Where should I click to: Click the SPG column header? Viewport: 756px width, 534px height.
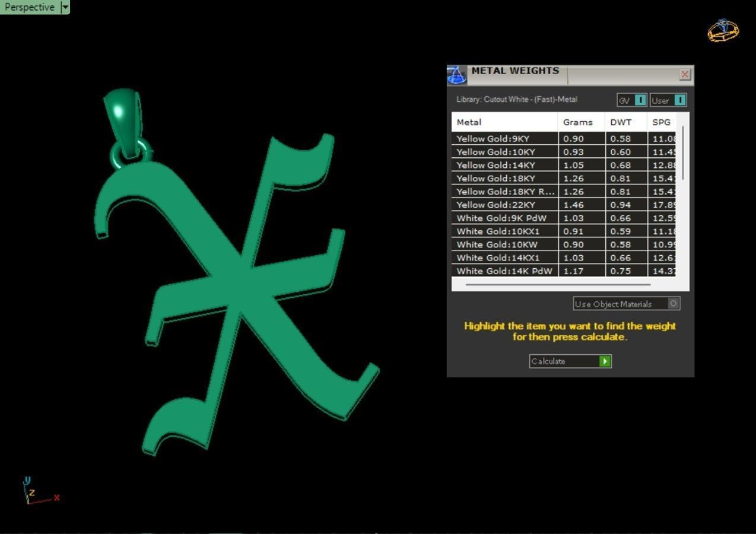[661, 122]
